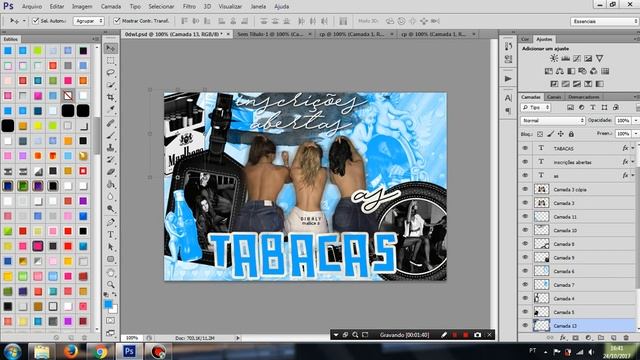Add a Brightness/Contrast adjustment

(554, 58)
